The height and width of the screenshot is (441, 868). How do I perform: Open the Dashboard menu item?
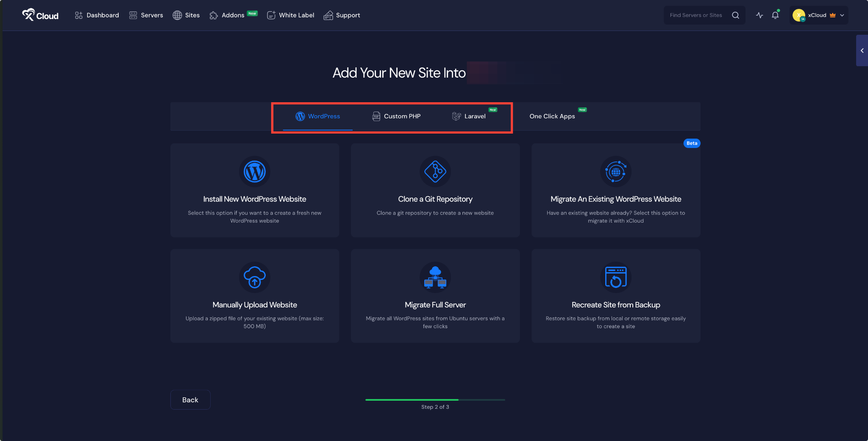[x=97, y=15]
